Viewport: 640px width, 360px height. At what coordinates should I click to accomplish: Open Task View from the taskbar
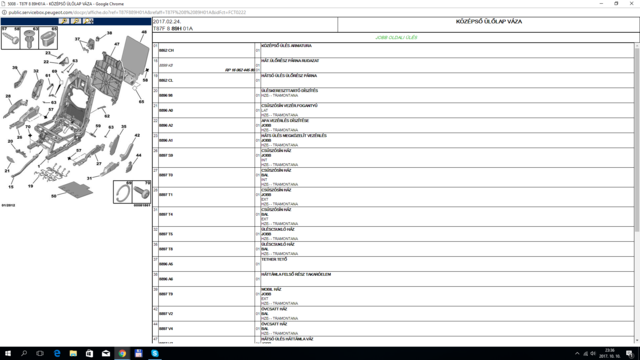(x=40, y=353)
